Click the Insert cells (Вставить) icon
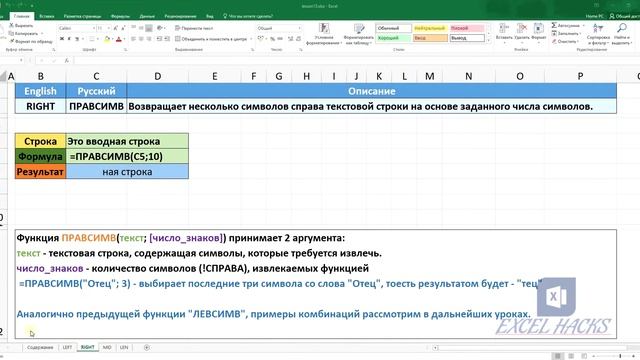The height and width of the screenshot is (360, 640). coord(504,28)
